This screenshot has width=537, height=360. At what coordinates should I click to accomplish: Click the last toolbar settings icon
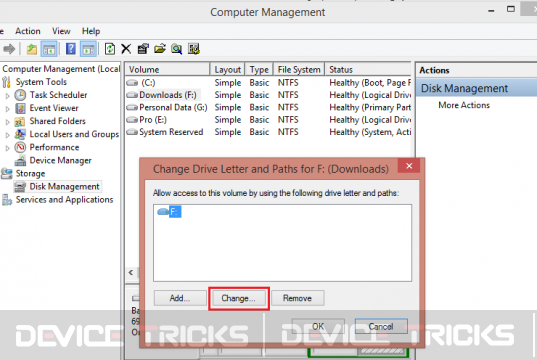click(194, 49)
